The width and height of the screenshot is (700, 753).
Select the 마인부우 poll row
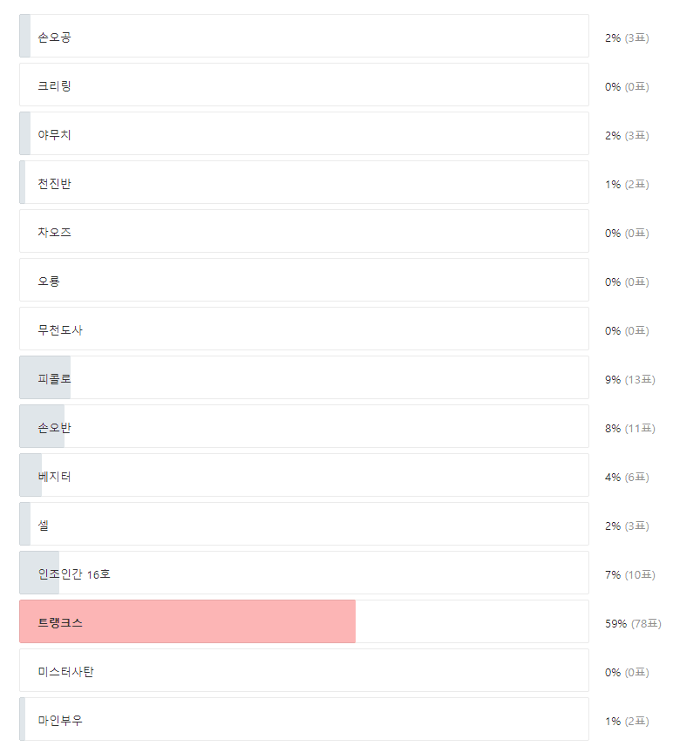click(x=303, y=720)
